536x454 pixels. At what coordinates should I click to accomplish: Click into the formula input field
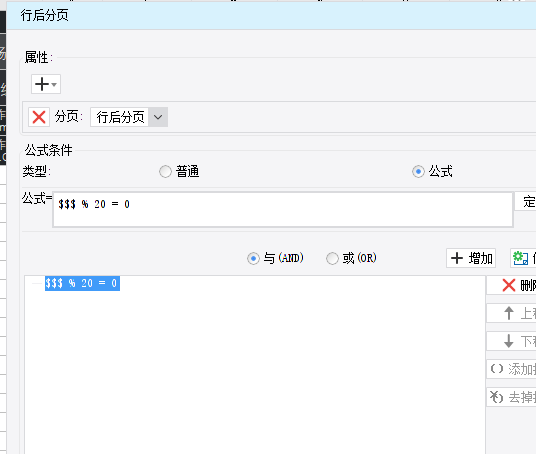(283, 209)
